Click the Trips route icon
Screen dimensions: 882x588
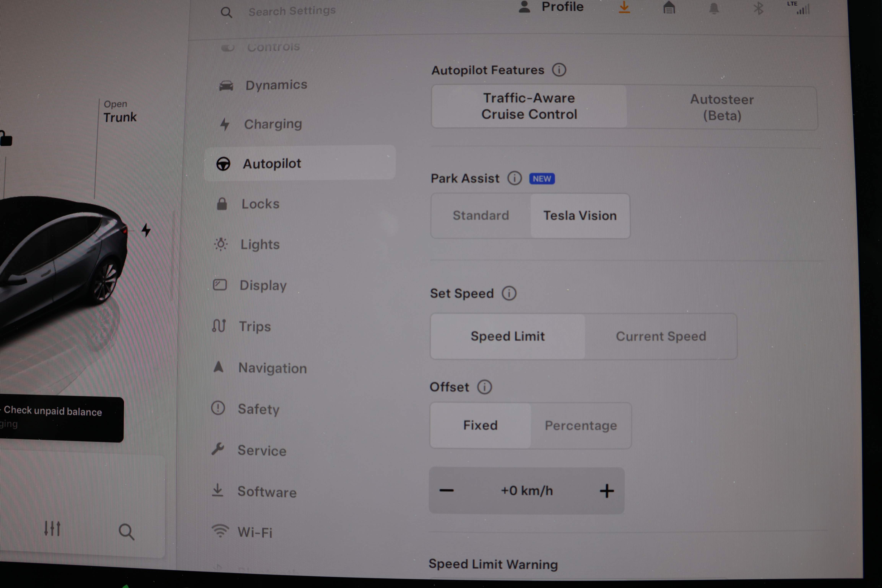point(219,326)
